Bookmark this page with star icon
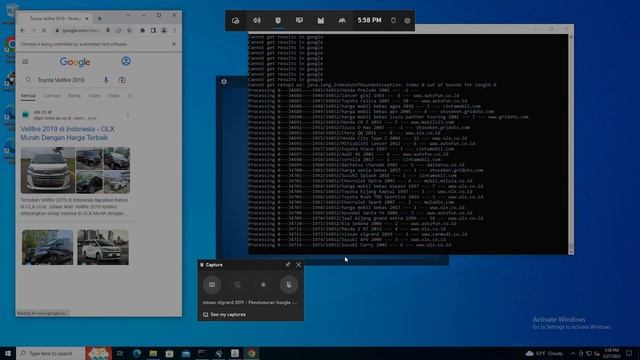The height and width of the screenshot is (360, 640). tap(129, 30)
